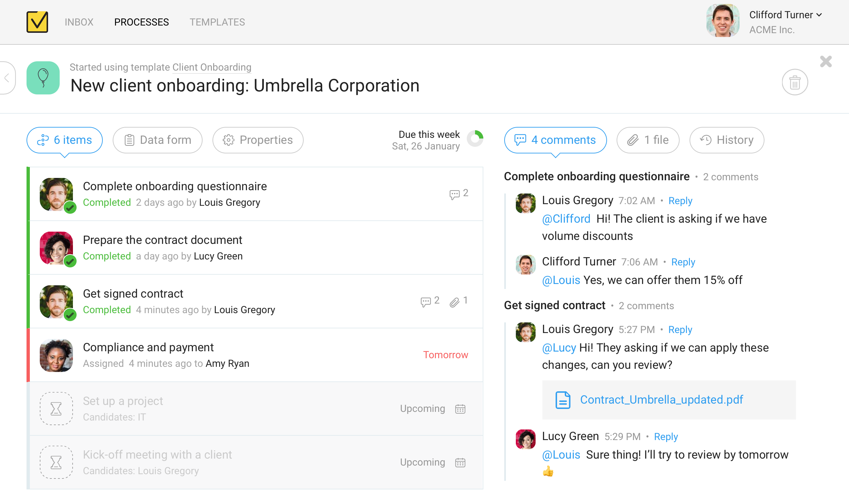
Task: Click the green progress pie indicator
Action: coord(475,139)
